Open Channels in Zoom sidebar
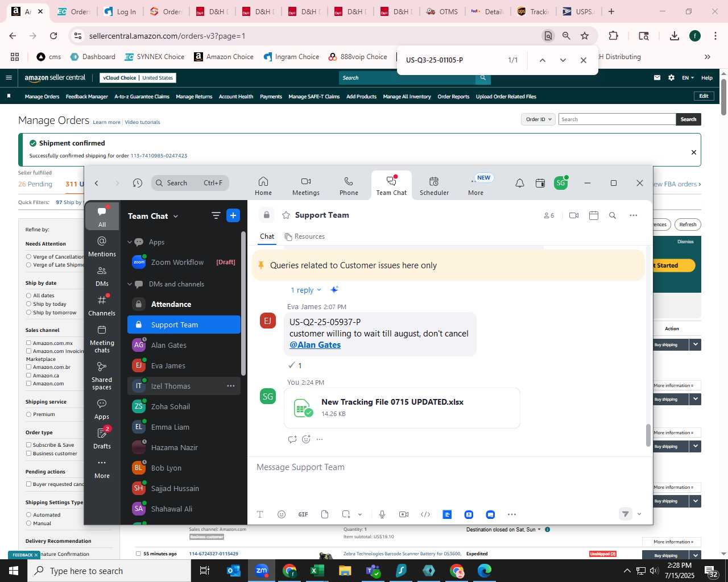Viewport: 728px width, 582px height. pyautogui.click(x=102, y=305)
